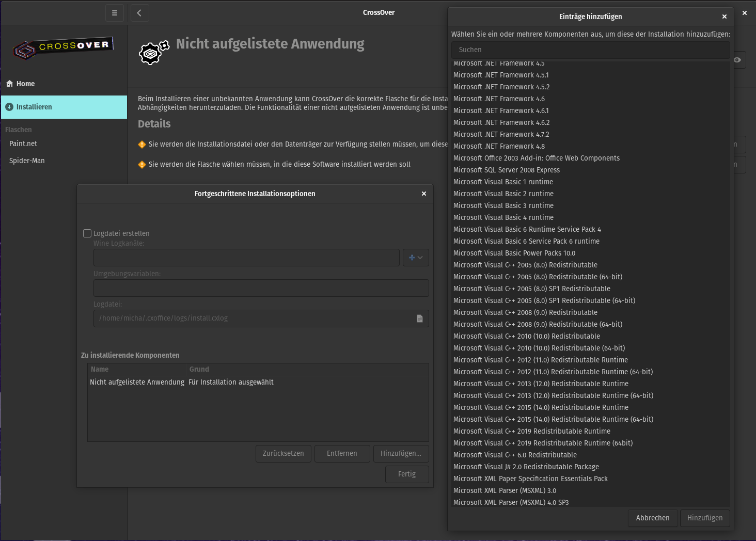Click the eye icon behind the dialog
This screenshot has height=541, width=756.
click(737, 60)
